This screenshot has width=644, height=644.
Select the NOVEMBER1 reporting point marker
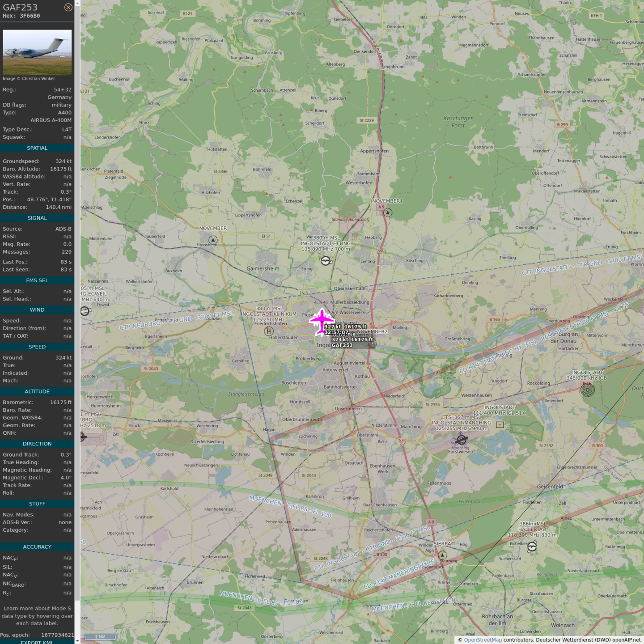point(388,213)
